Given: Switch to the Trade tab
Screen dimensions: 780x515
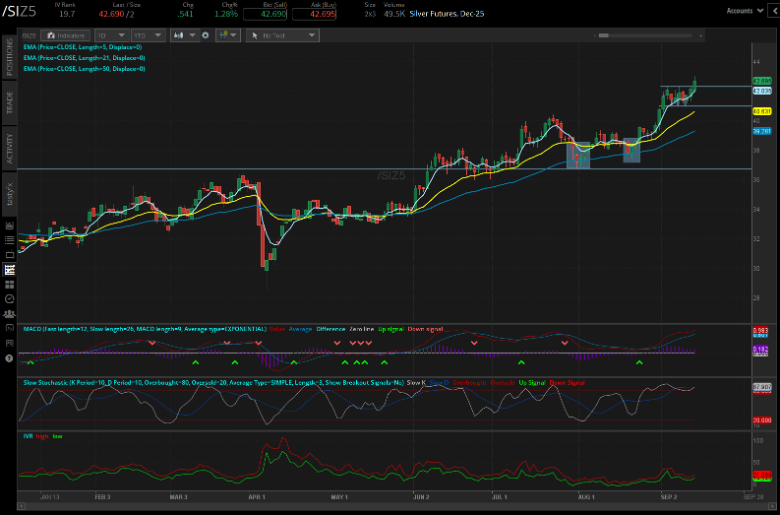Looking at the screenshot, I should 9,103.
